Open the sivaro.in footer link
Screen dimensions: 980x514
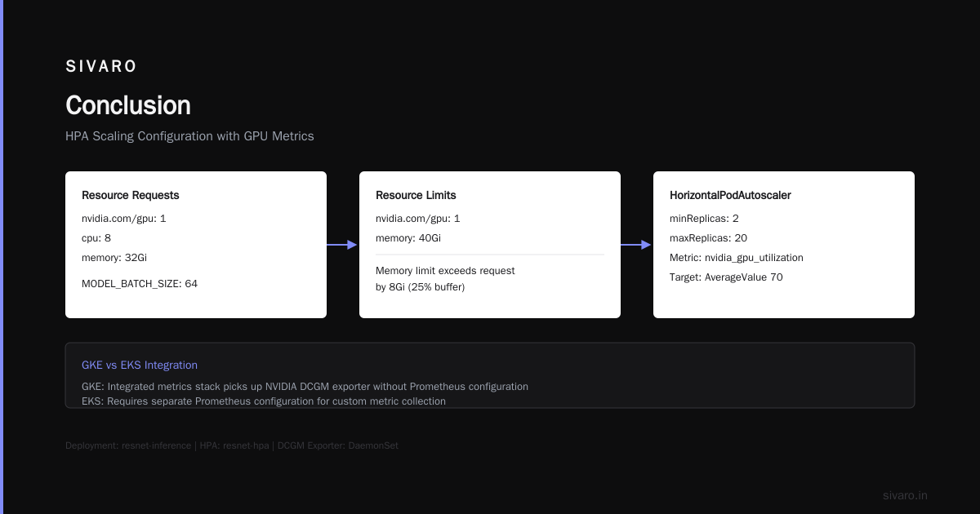(906, 495)
